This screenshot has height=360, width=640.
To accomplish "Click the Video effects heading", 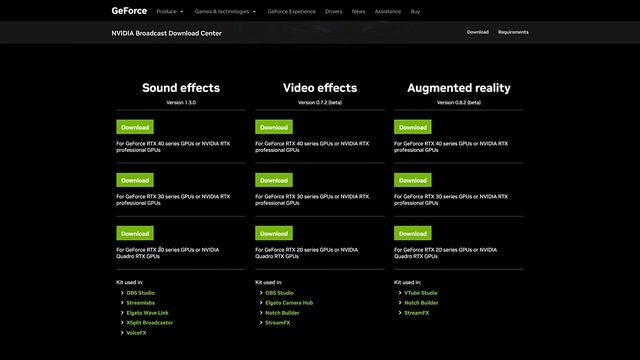I will (320, 88).
